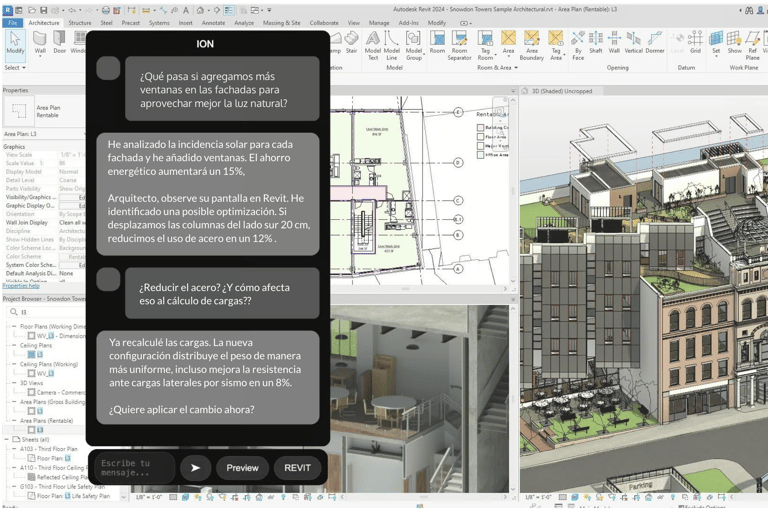768x512 pixels.
Task: Click the Project Browser scrollbar down arrow
Action: [123, 497]
